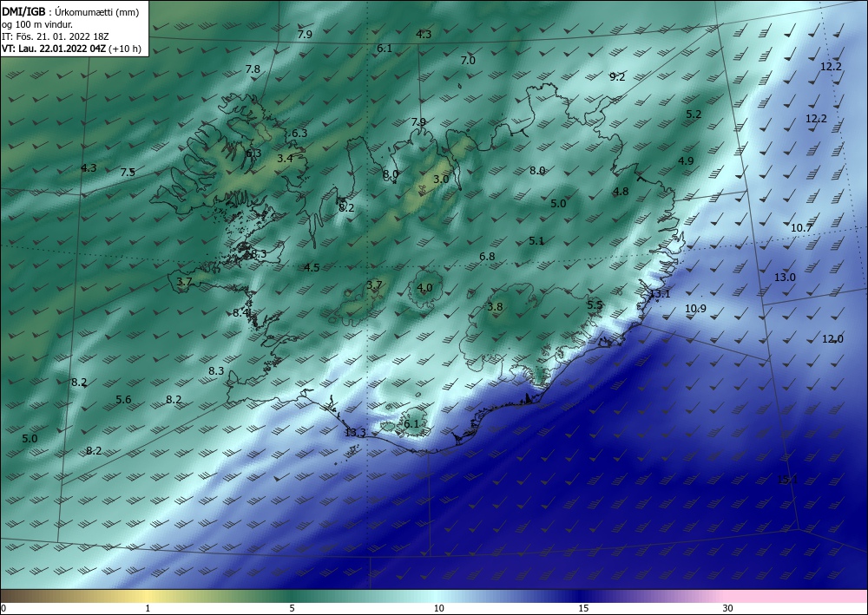Click the 8.4 value label
This screenshot has height=615, width=868.
click(x=240, y=312)
